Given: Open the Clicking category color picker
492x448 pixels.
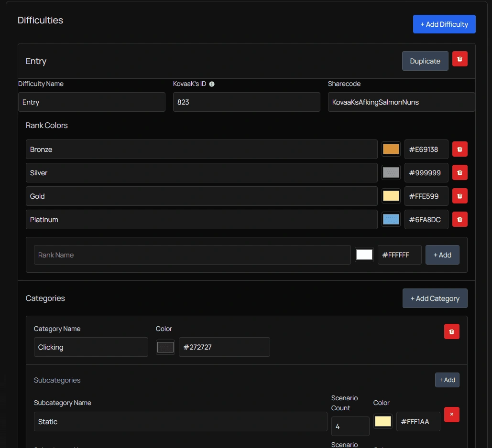Looking at the screenshot, I should pos(165,347).
